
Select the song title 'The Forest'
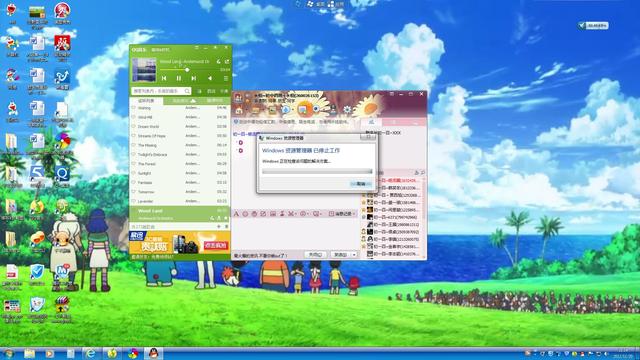click(147, 164)
